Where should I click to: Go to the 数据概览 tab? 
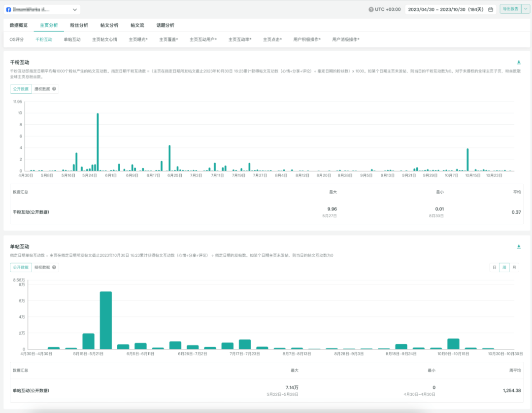click(19, 25)
